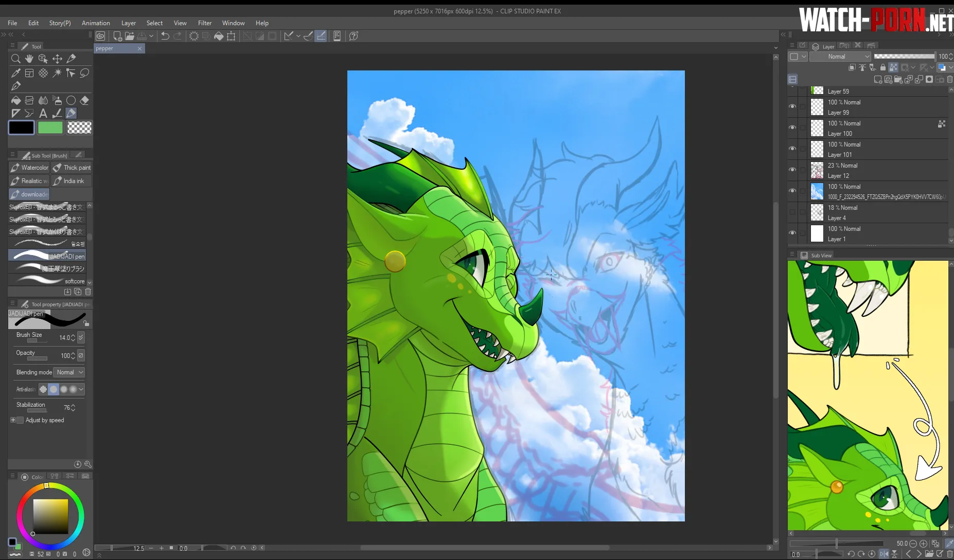Click the Stabilization value stepper
Screen dimensions: 954x560
pyautogui.click(x=73, y=407)
